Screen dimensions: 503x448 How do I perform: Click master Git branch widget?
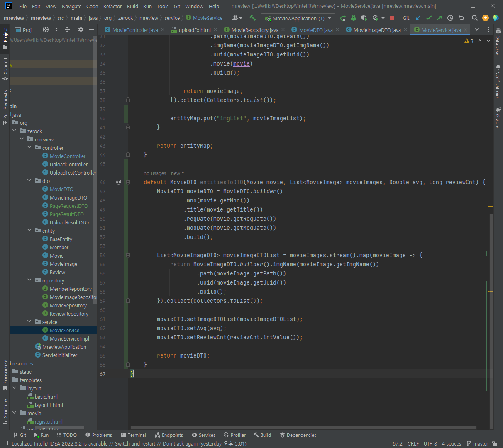coord(477,443)
